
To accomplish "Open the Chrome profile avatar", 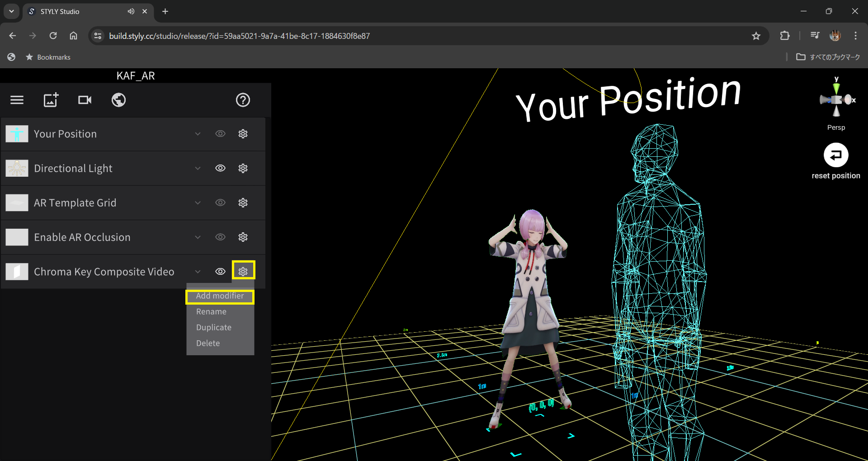I will pos(835,36).
